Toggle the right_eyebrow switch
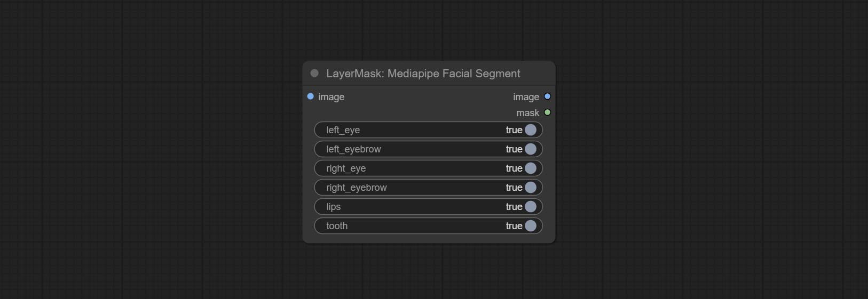 429,188
